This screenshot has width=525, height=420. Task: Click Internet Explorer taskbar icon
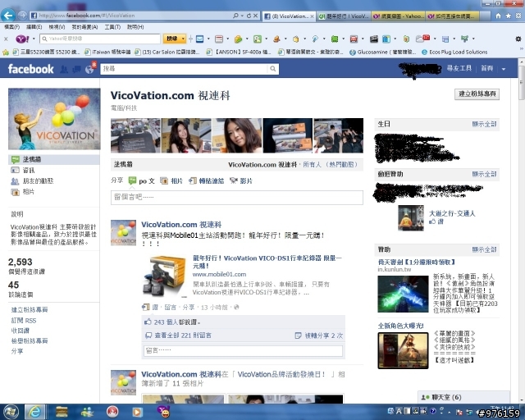click(x=34, y=412)
